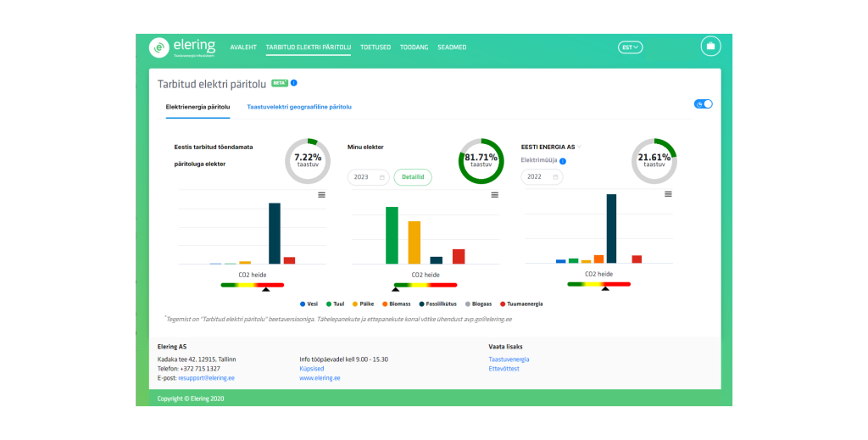Click the 21.61% taastuv donut chart
The image size is (868, 440).
click(x=654, y=161)
